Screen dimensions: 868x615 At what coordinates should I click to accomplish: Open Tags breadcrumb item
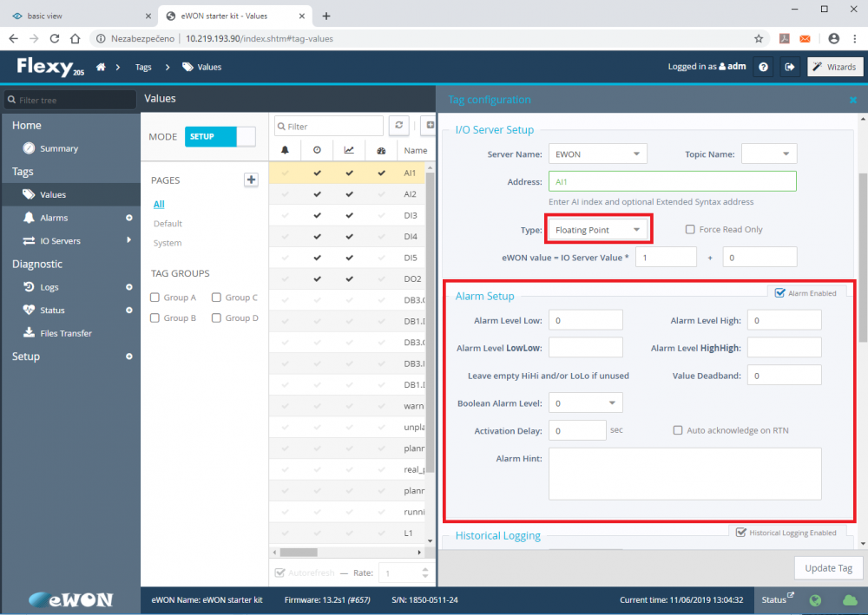point(143,67)
